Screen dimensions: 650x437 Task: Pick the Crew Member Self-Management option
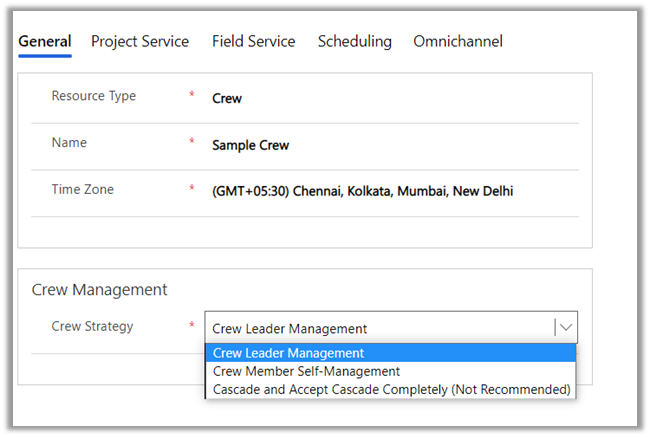coord(306,371)
